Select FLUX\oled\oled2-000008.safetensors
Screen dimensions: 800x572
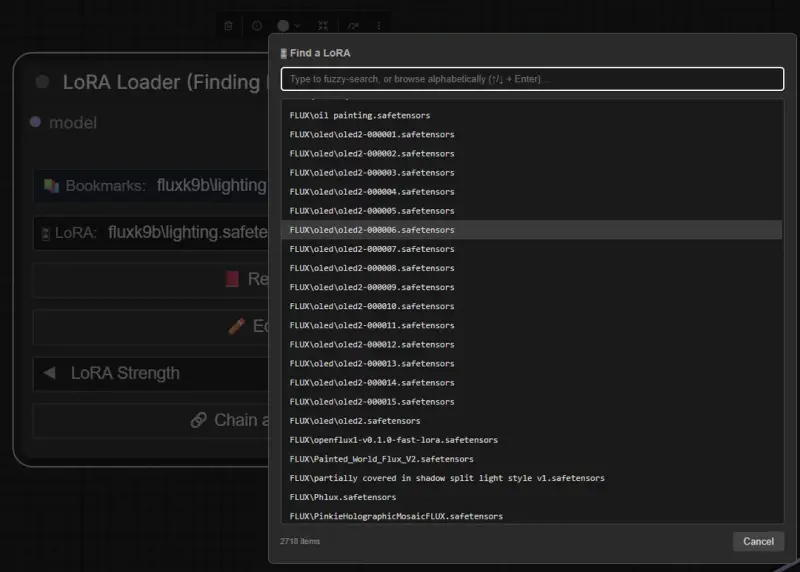pyautogui.click(x=532, y=268)
